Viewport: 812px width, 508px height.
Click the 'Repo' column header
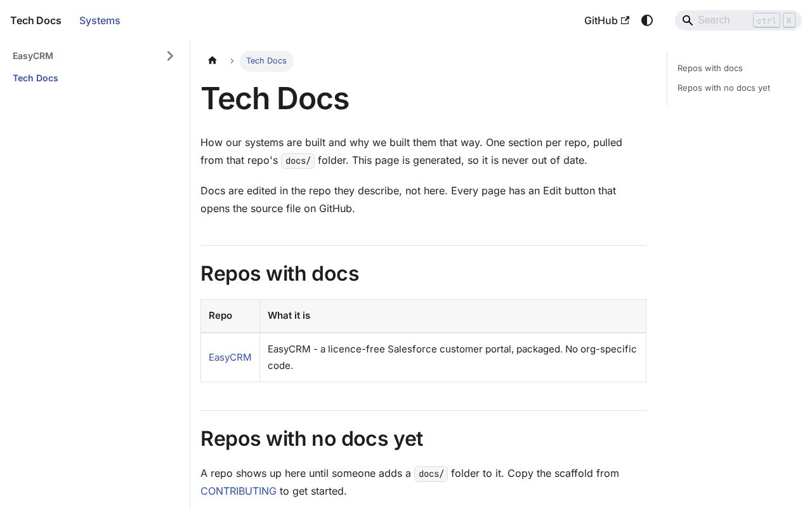230,316
